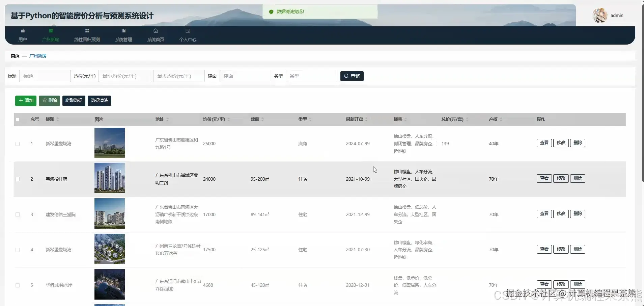Open 查看 for 建发德信三堂院
The image size is (644, 306).
544,214
